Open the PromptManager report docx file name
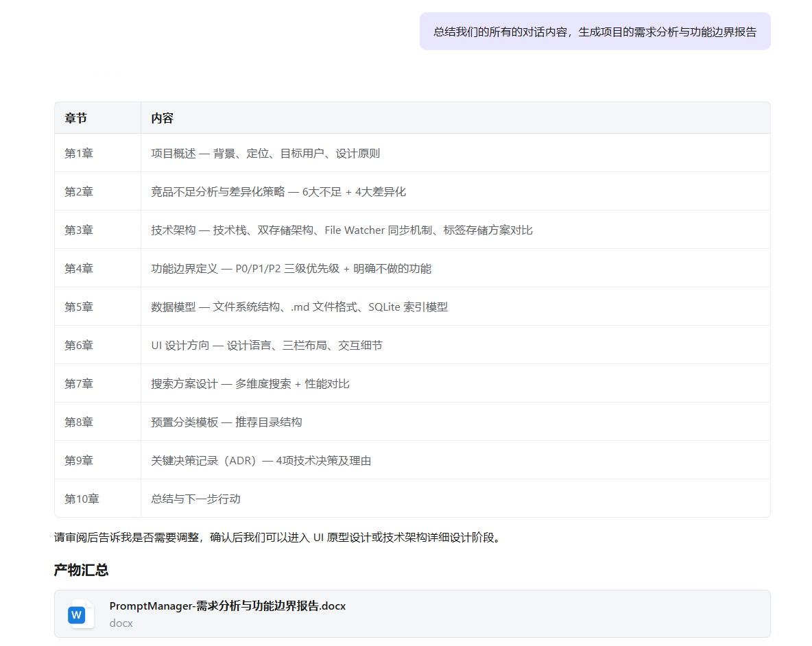 coord(227,606)
